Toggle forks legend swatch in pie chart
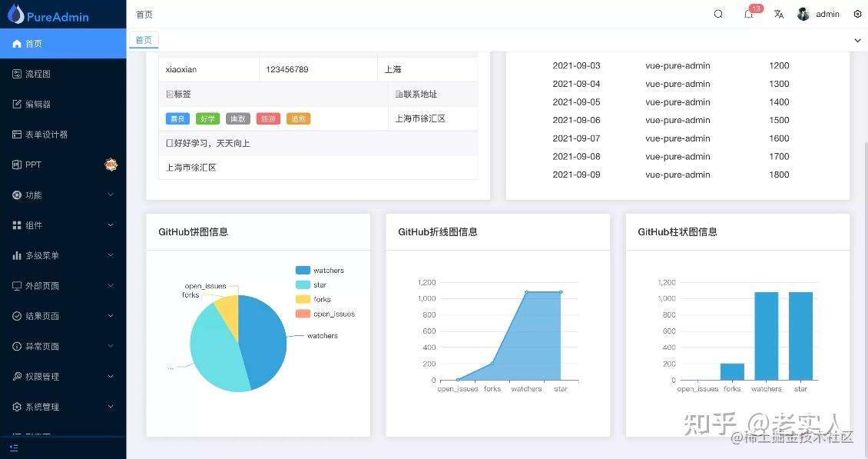 pyautogui.click(x=303, y=299)
